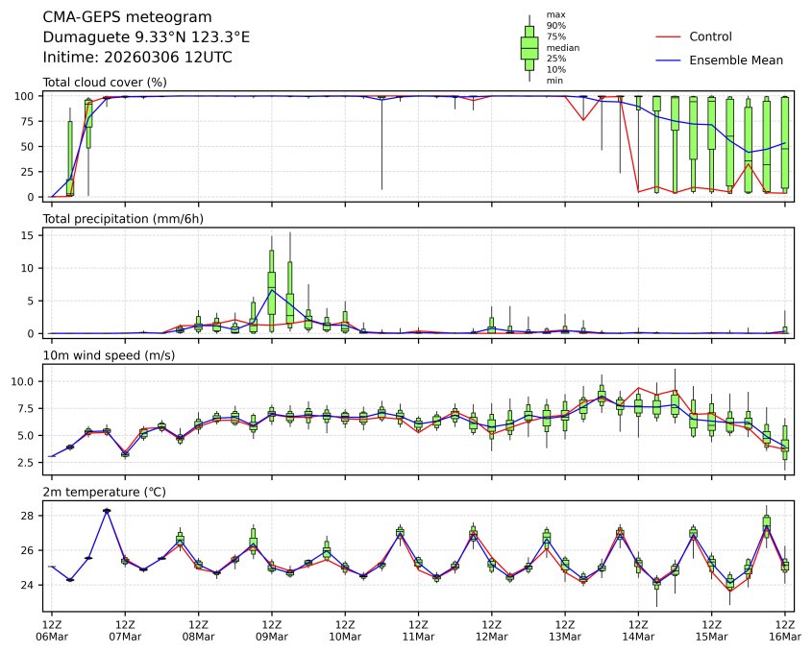
Task: Click the blue Ensemble Mean legend line
Action: (x=670, y=60)
